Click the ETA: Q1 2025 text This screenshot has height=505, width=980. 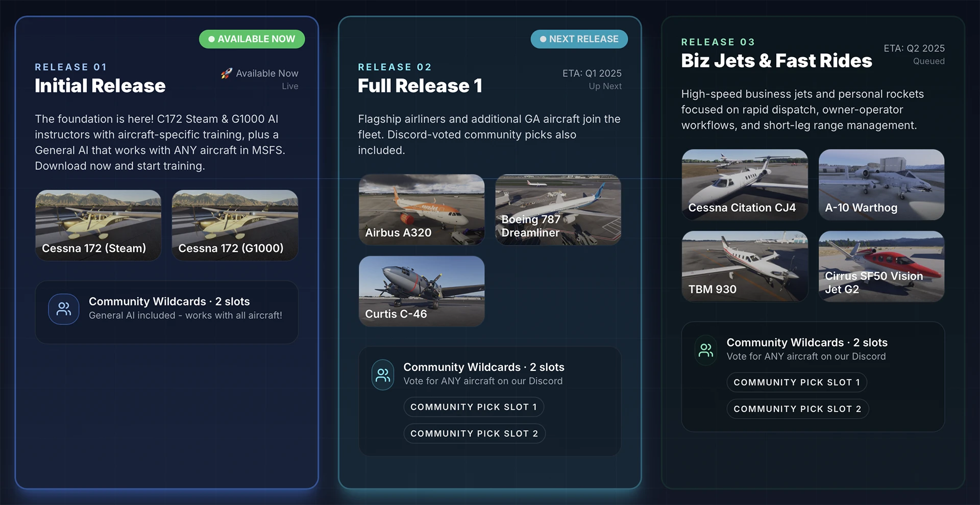(x=592, y=73)
